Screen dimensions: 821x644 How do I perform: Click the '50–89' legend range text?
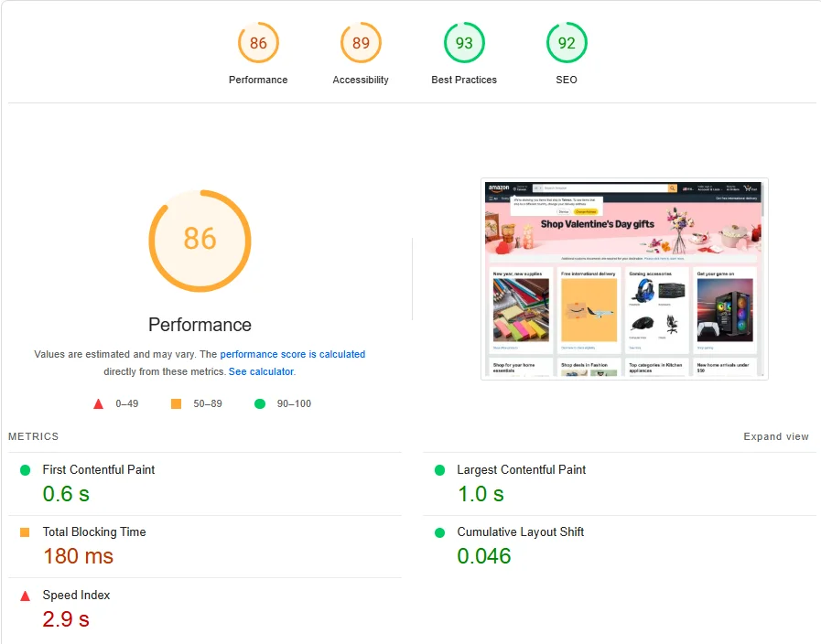(208, 404)
